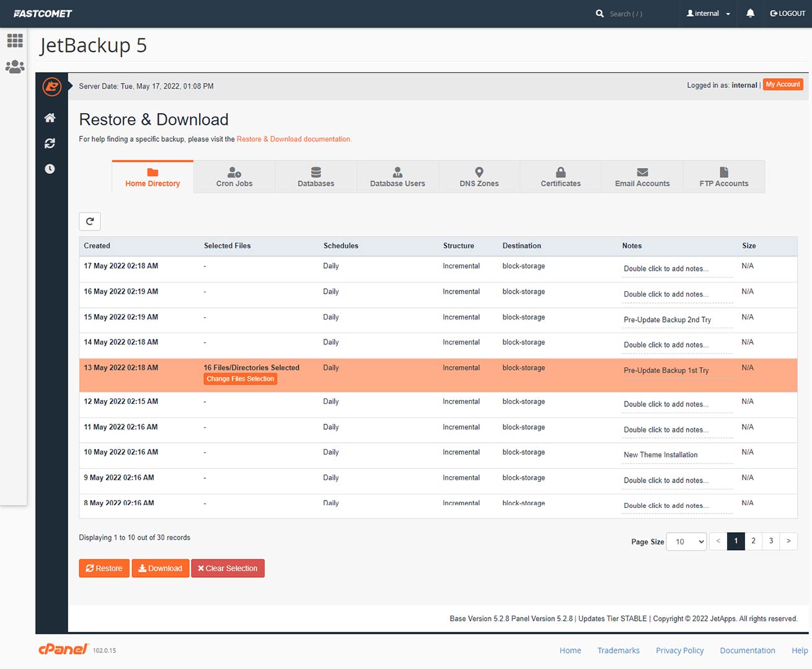This screenshot has height=669, width=812.
Task: Refresh the backup list with reload button
Action: click(90, 221)
